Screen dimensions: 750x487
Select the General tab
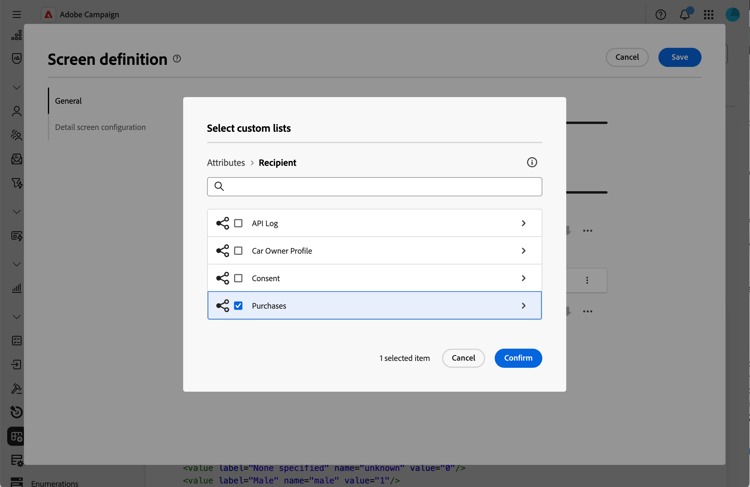(69, 101)
